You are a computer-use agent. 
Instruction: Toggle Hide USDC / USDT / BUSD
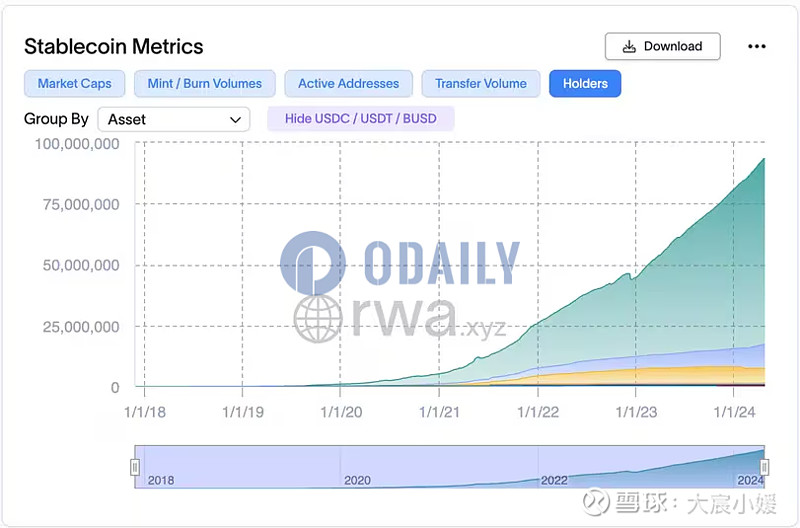[x=360, y=119]
